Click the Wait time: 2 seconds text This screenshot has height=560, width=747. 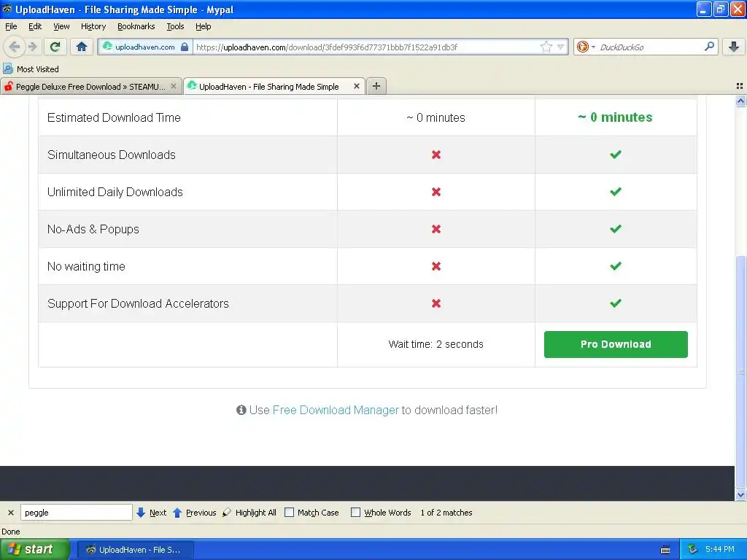coord(436,344)
